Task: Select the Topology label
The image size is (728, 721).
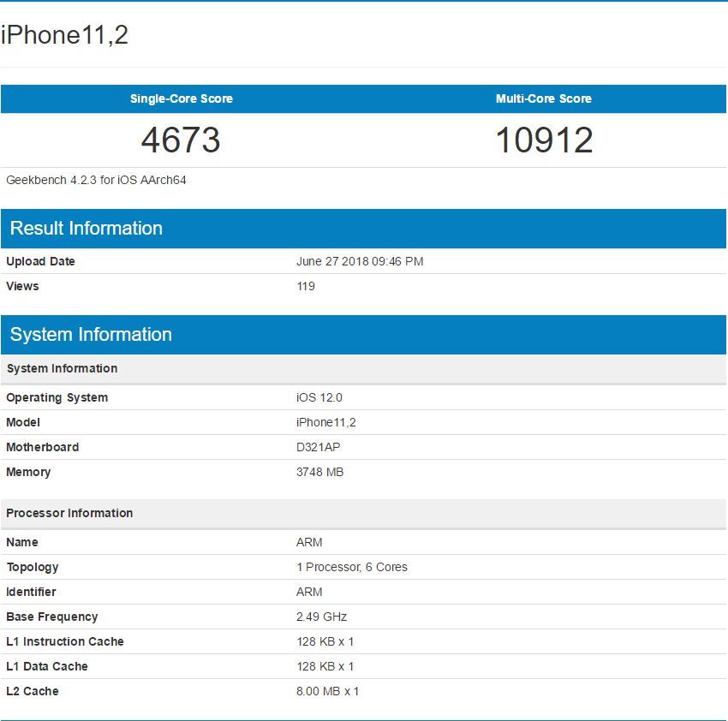Action: [x=33, y=568]
